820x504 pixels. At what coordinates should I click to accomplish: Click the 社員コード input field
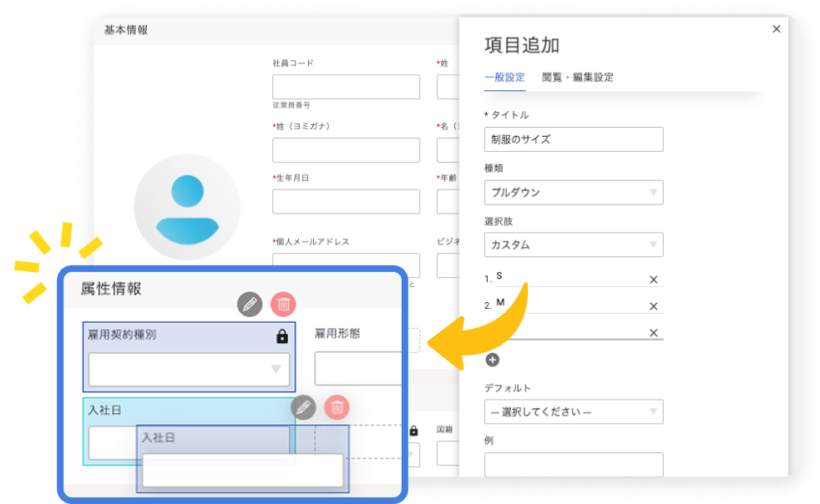point(346,87)
